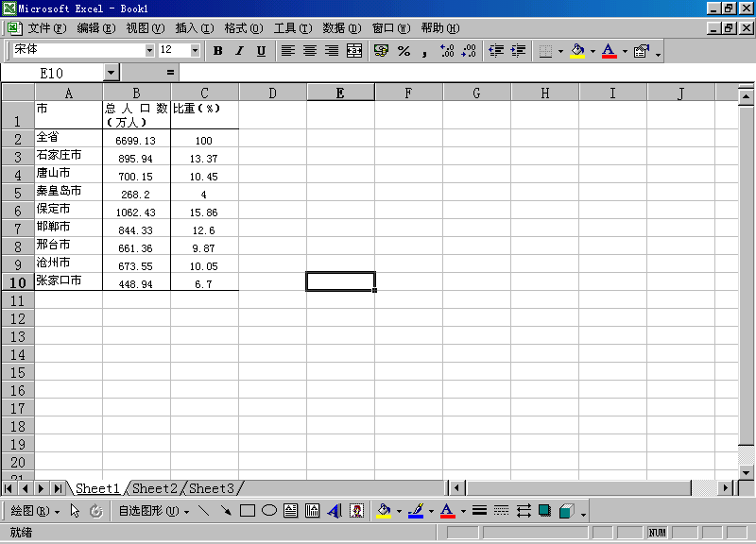Open the 绘图 (Draw) menu button
This screenshot has height=544, width=756.
click(x=35, y=511)
